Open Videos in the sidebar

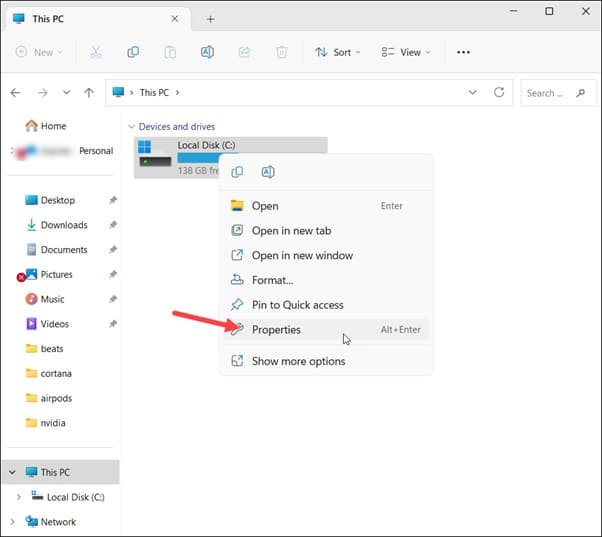47,324
